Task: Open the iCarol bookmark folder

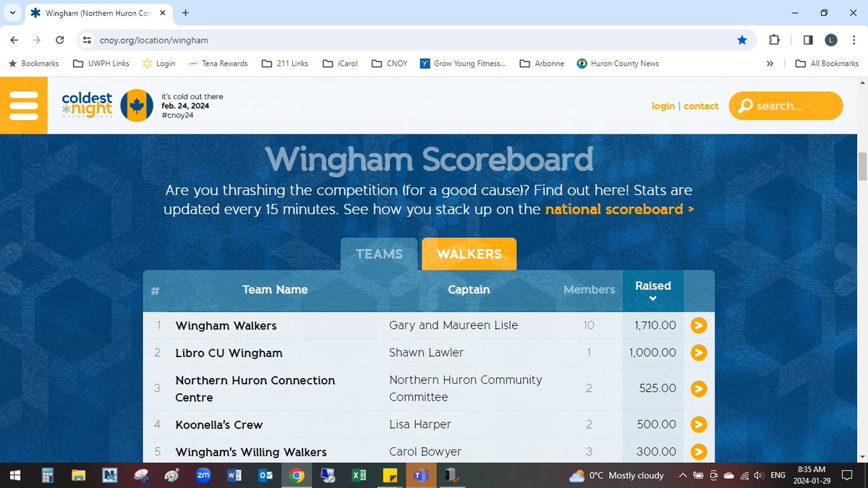Action: point(340,64)
